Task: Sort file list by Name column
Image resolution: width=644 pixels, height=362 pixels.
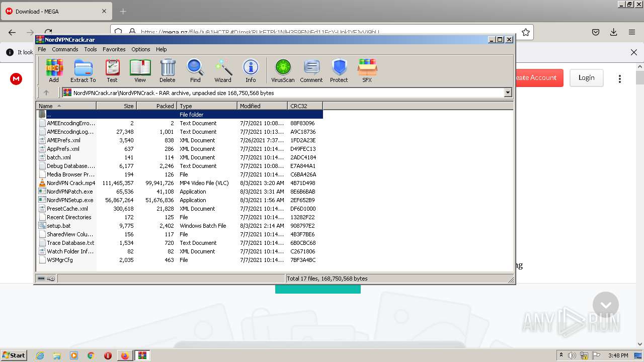Action: (x=66, y=106)
